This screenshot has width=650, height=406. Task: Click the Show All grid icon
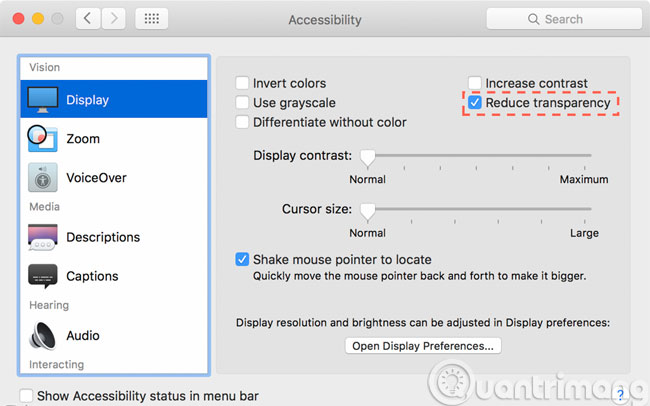(150, 19)
